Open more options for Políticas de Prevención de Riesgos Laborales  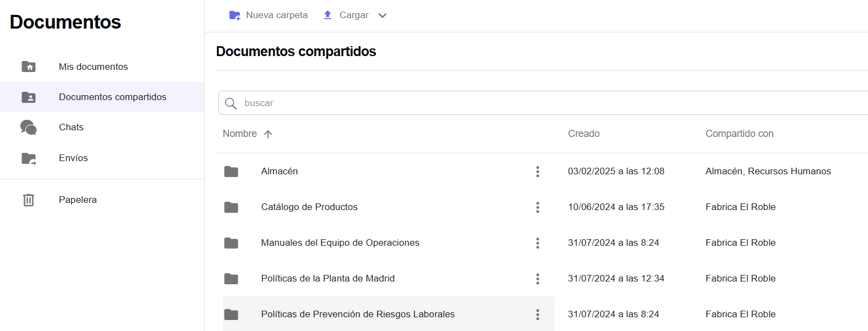pos(537,315)
